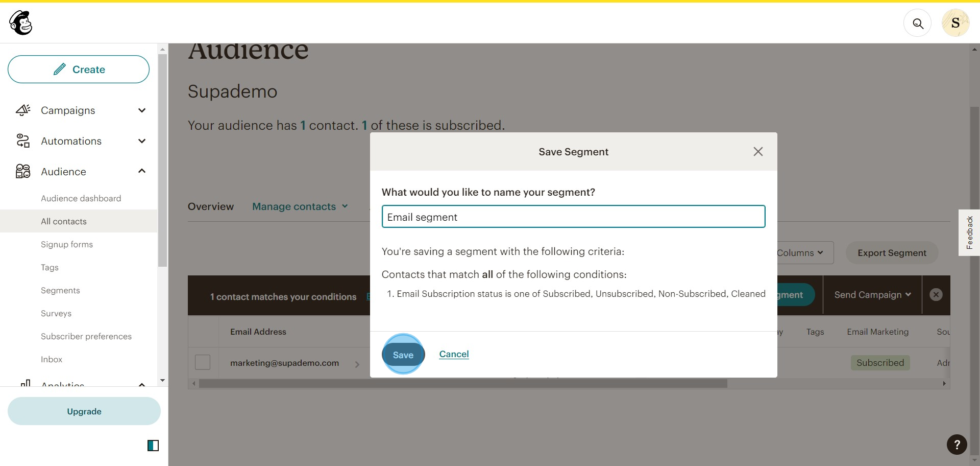The image size is (980, 466).
Task: Open the help question mark
Action: (957, 445)
